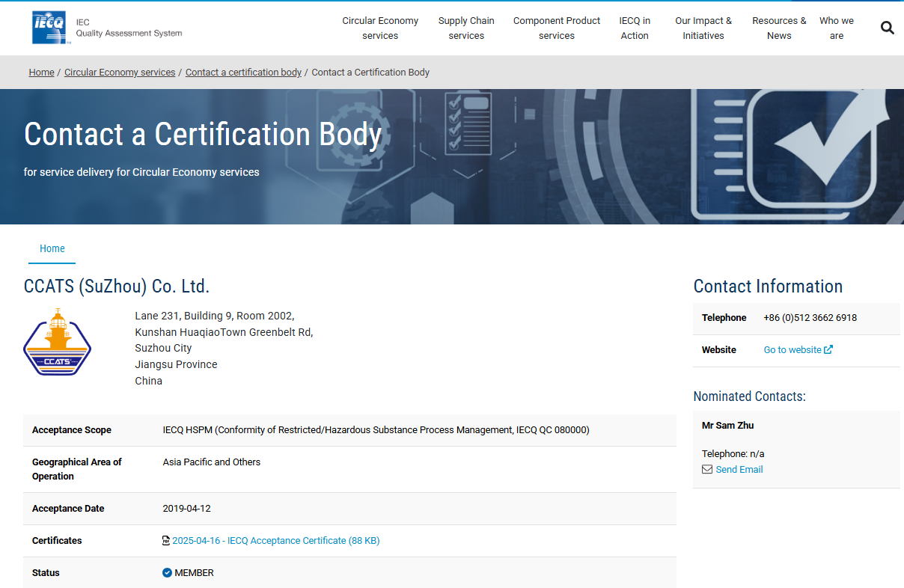Open the IECQ Acceptance Certificate link
Image resolution: width=904 pixels, height=588 pixels.
[x=276, y=540]
